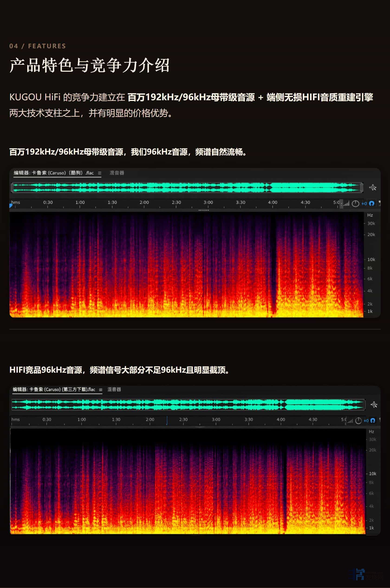Image resolution: width=390 pixels, height=588 pixels.
Task: Click 3:00 on the 酷狗 editor time ruler
Action: point(208,202)
